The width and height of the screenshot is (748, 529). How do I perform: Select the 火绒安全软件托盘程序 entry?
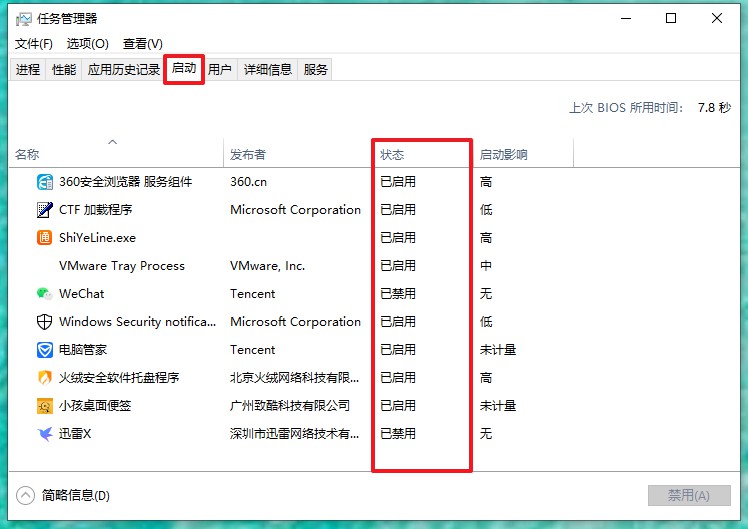pyautogui.click(x=119, y=378)
